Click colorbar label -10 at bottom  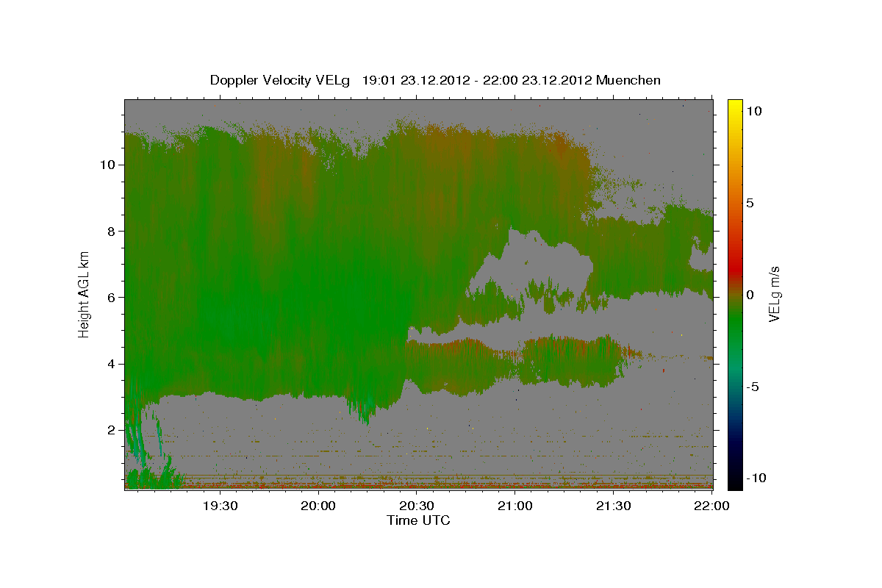pyautogui.click(x=756, y=478)
